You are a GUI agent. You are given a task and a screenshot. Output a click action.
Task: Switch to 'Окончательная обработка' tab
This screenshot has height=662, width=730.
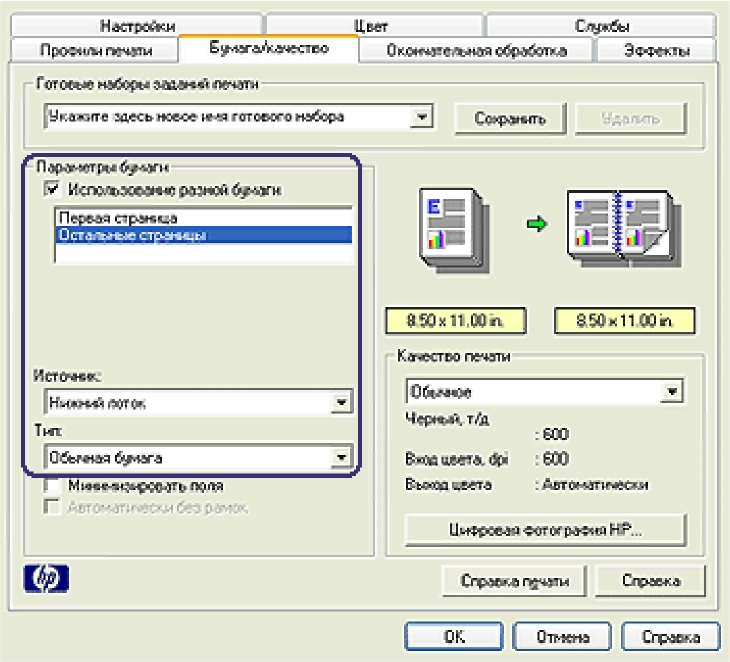[x=476, y=49]
